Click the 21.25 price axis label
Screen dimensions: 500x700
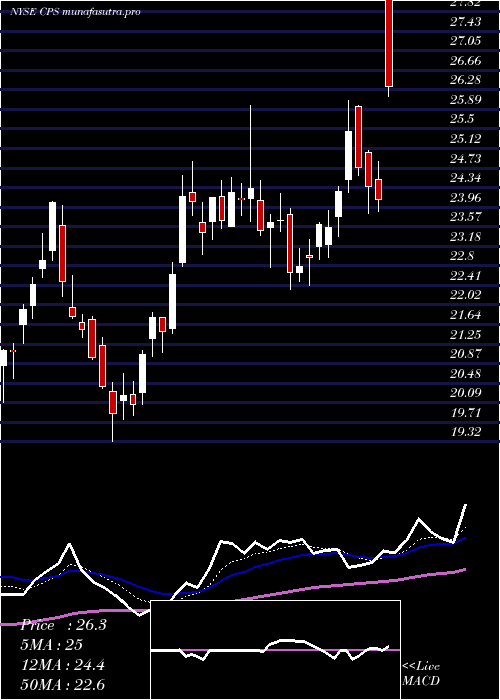(466, 334)
